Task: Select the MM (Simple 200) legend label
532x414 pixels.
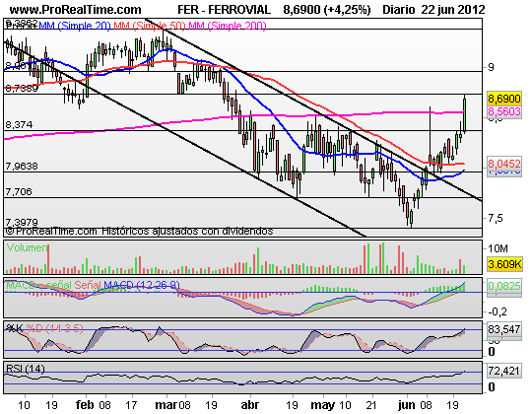Action: [228, 26]
